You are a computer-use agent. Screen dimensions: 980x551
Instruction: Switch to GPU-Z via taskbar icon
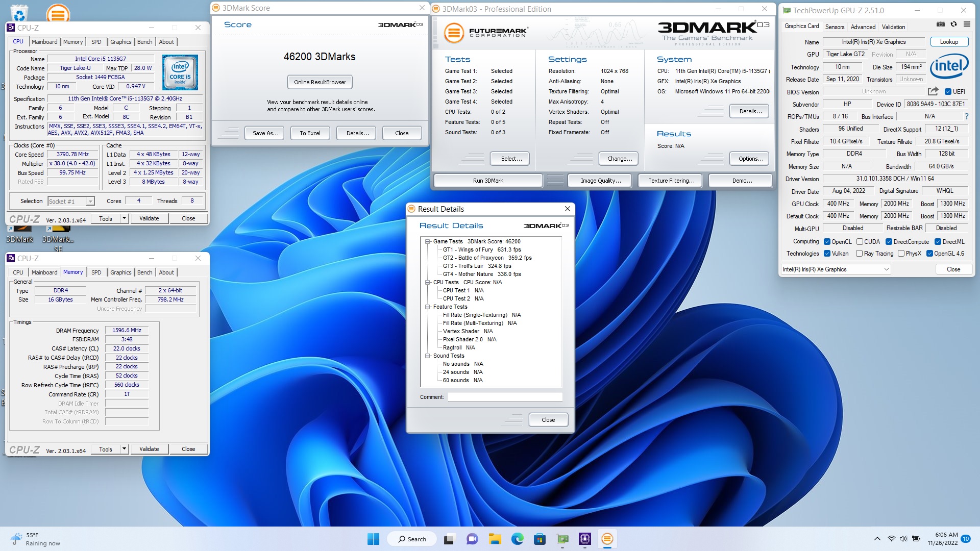pyautogui.click(x=562, y=539)
